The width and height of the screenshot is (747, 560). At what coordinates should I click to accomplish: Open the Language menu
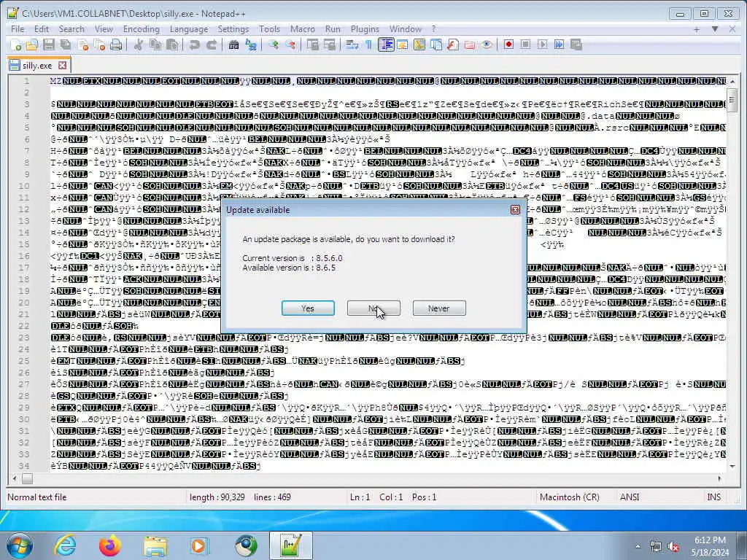point(189,29)
